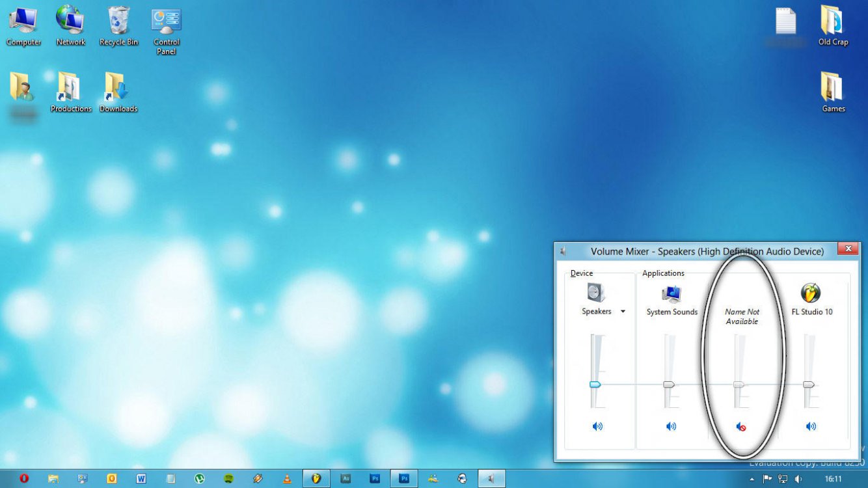Open File Explorer from the taskbar
Viewport: 868px width, 488px height.
pyautogui.click(x=53, y=478)
